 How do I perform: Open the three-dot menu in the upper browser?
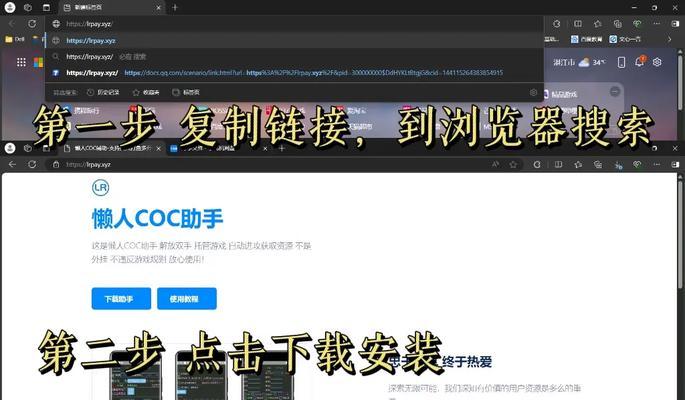657,24
